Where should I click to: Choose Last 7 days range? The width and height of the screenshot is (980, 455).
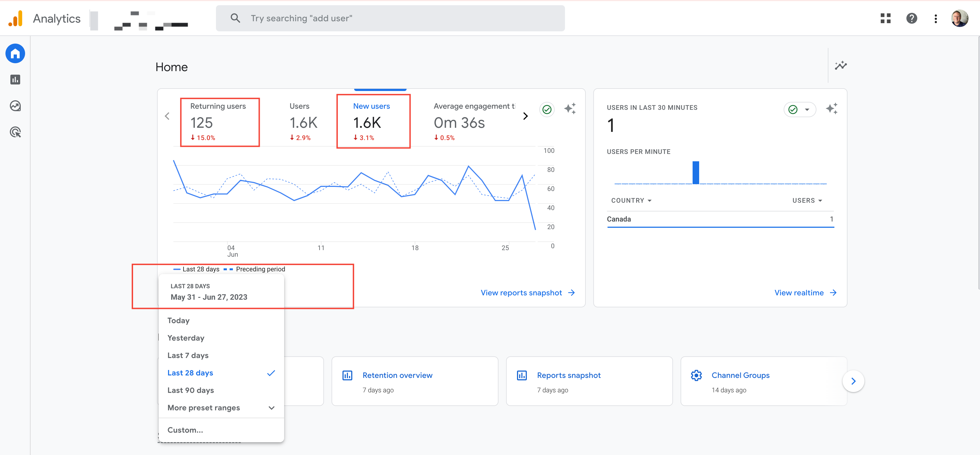(221, 355)
